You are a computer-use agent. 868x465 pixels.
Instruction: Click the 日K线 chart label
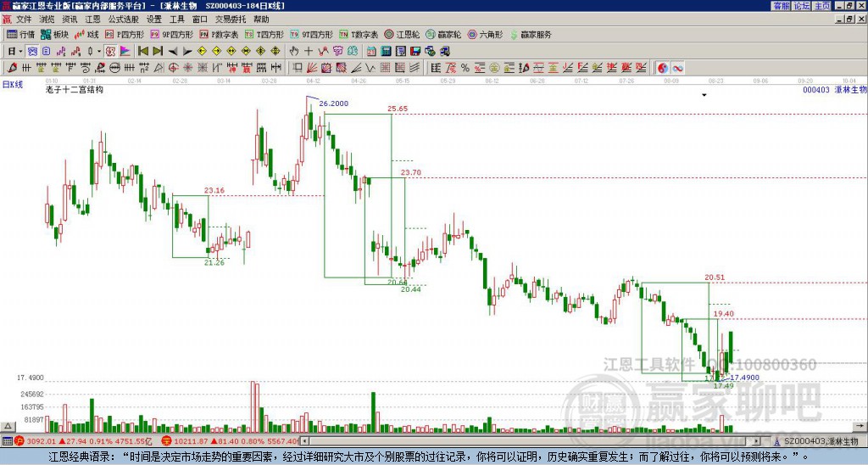(13, 84)
